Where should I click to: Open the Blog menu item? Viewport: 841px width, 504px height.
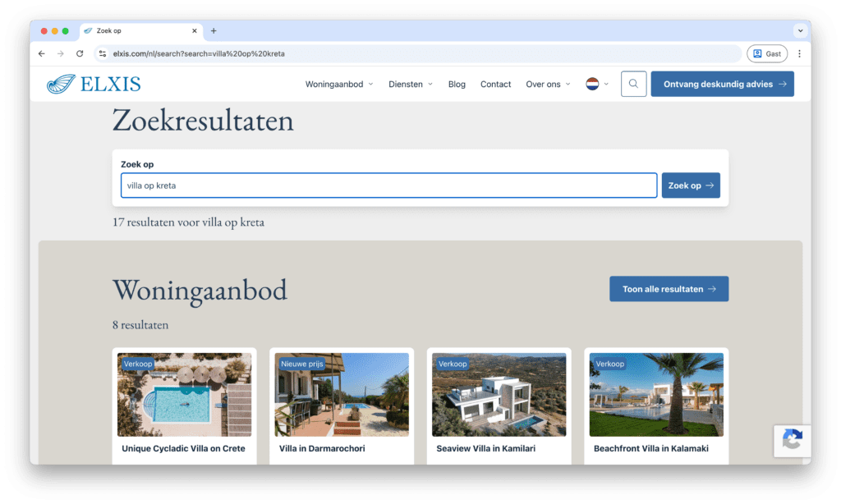pos(457,84)
